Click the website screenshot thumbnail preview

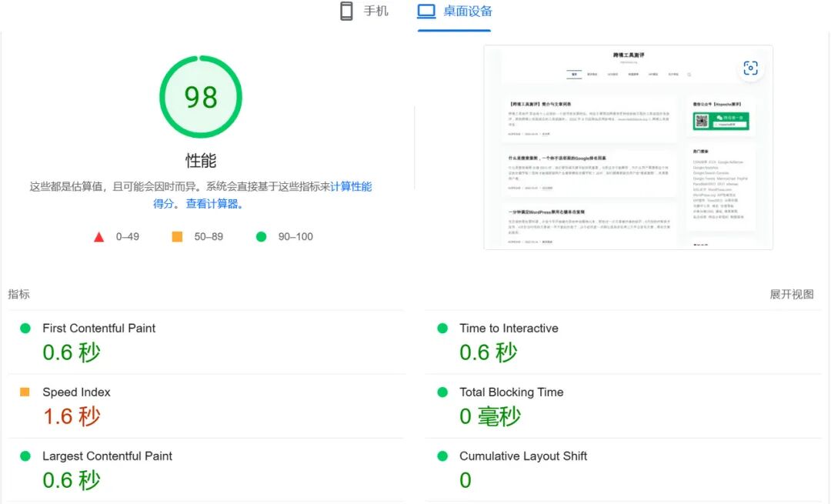coord(628,147)
